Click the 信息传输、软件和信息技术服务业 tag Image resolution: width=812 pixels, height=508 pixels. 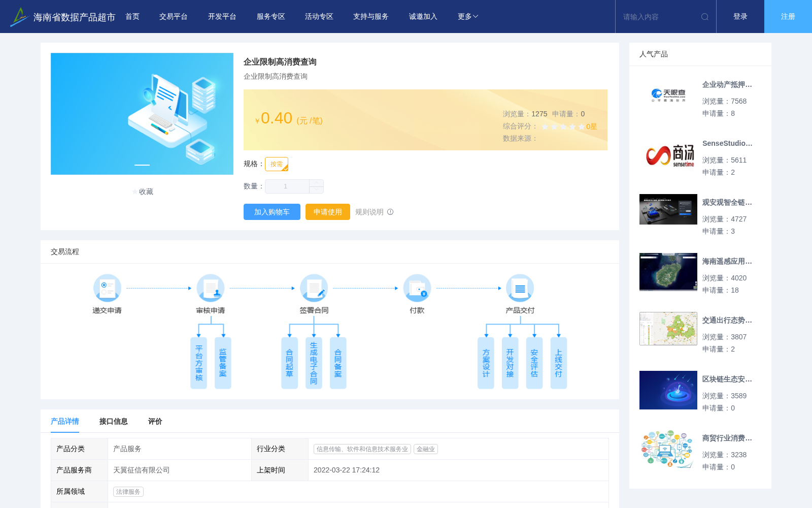tap(362, 449)
